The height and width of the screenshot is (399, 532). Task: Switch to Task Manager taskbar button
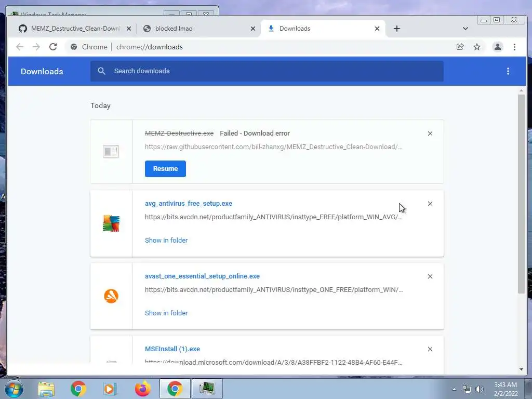point(207,389)
